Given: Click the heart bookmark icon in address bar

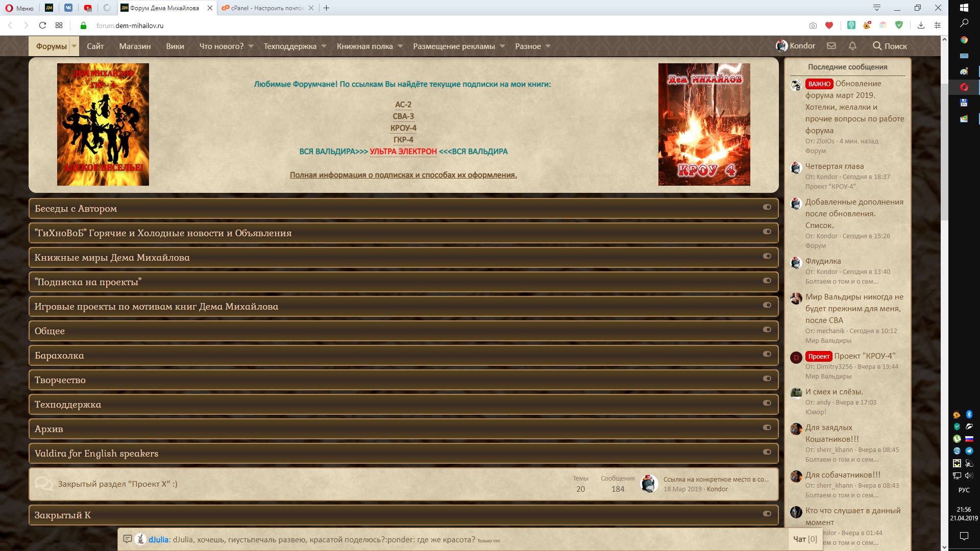Looking at the screenshot, I should [829, 26].
